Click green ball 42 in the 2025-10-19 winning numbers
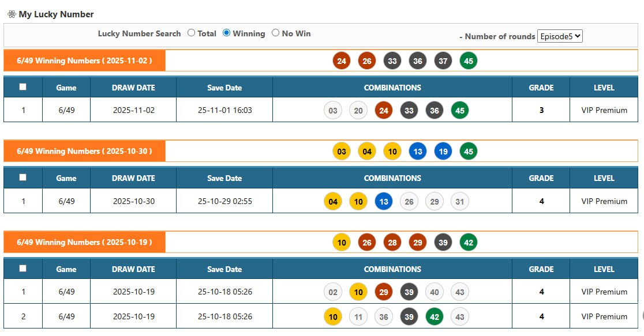Screen dimensions: 644x336 [469, 243]
